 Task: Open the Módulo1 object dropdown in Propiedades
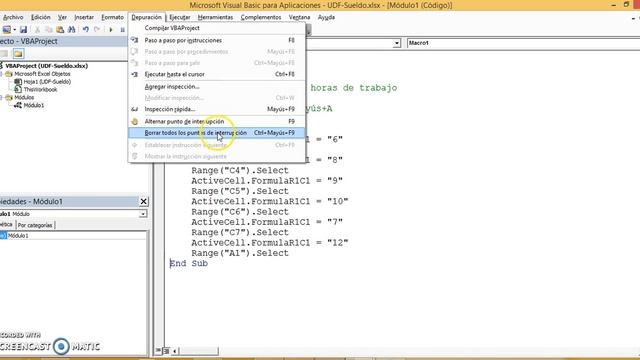(143, 214)
